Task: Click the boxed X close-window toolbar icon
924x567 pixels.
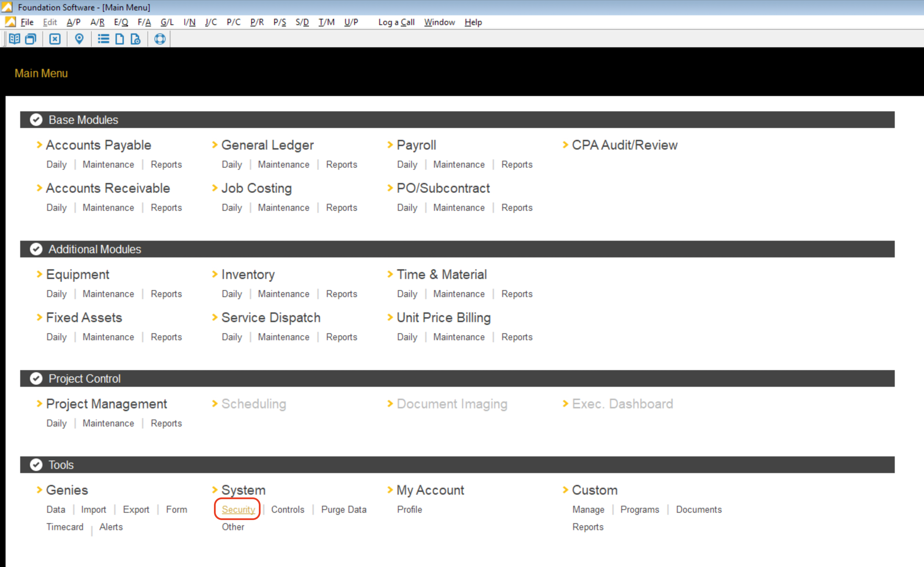Action: coord(55,39)
